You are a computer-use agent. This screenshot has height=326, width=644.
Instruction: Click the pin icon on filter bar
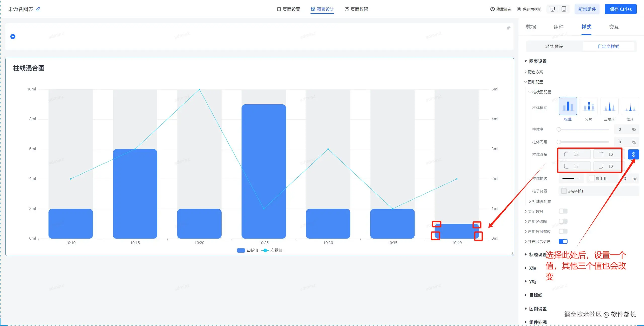pos(508,28)
